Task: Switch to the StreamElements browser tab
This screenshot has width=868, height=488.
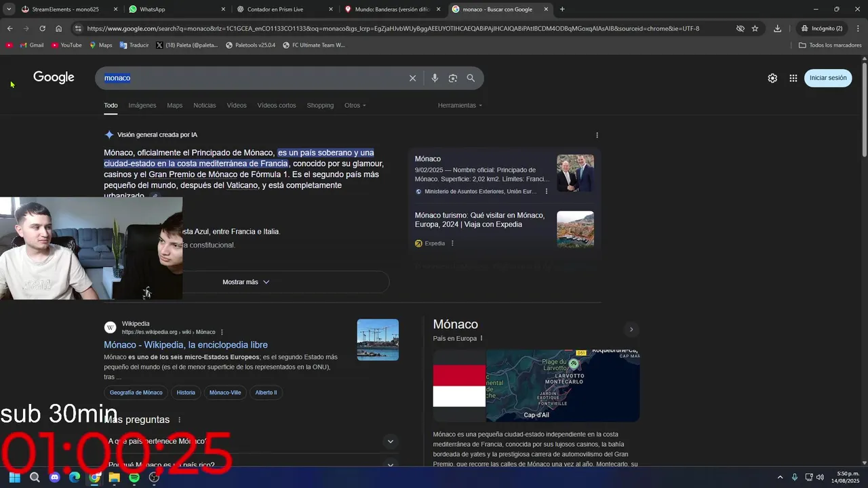Action: click(x=64, y=9)
